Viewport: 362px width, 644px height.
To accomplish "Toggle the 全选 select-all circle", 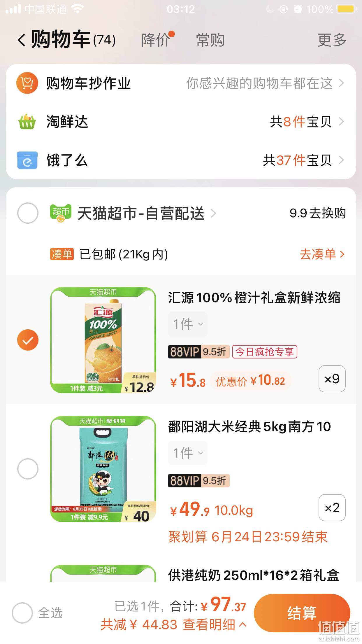I will pyautogui.click(x=22, y=613).
